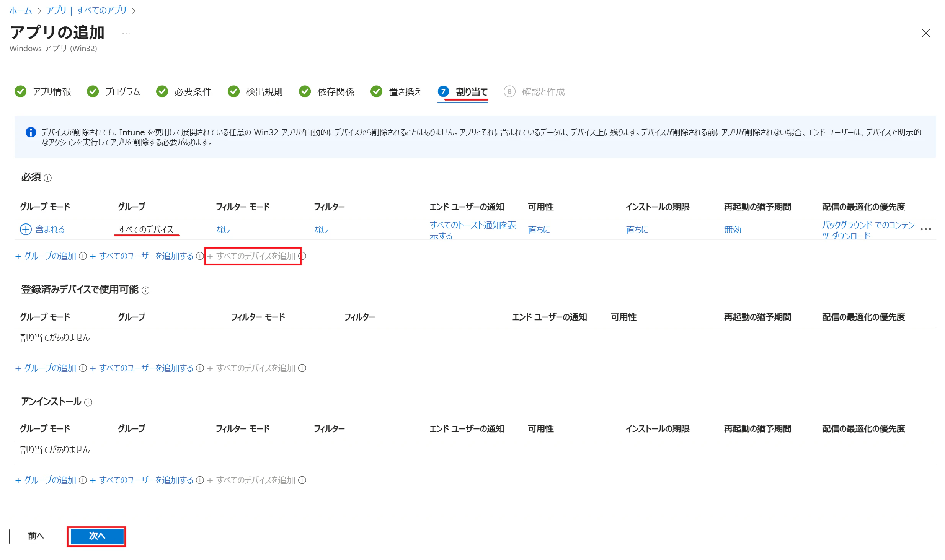The height and width of the screenshot is (560, 945).
Task: Click 次へ button
Action: (97, 536)
